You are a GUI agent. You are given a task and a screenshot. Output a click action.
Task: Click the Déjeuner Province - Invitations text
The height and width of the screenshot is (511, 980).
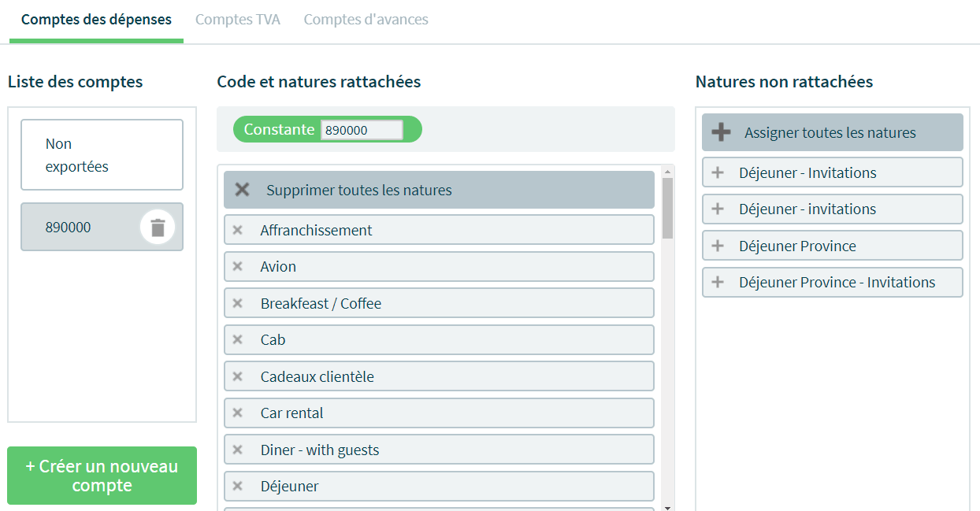pyautogui.click(x=837, y=282)
